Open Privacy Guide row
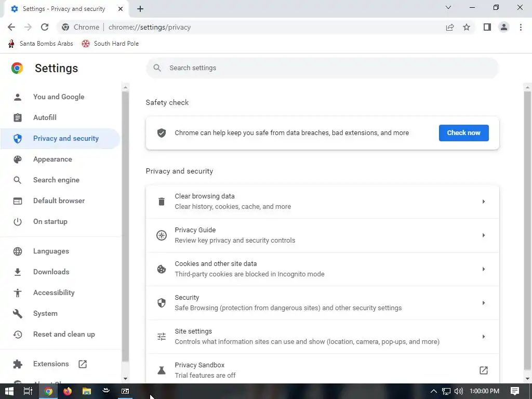Viewport: 532px width, 399px height. [x=322, y=235]
